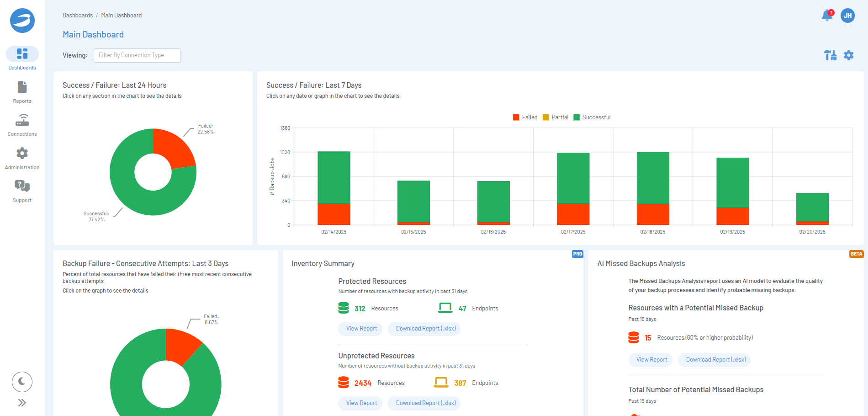Open the JH user avatar menu

pos(847,15)
